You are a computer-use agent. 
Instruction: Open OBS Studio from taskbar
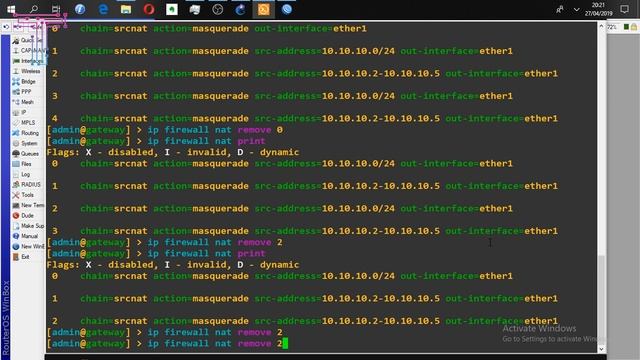point(218,9)
